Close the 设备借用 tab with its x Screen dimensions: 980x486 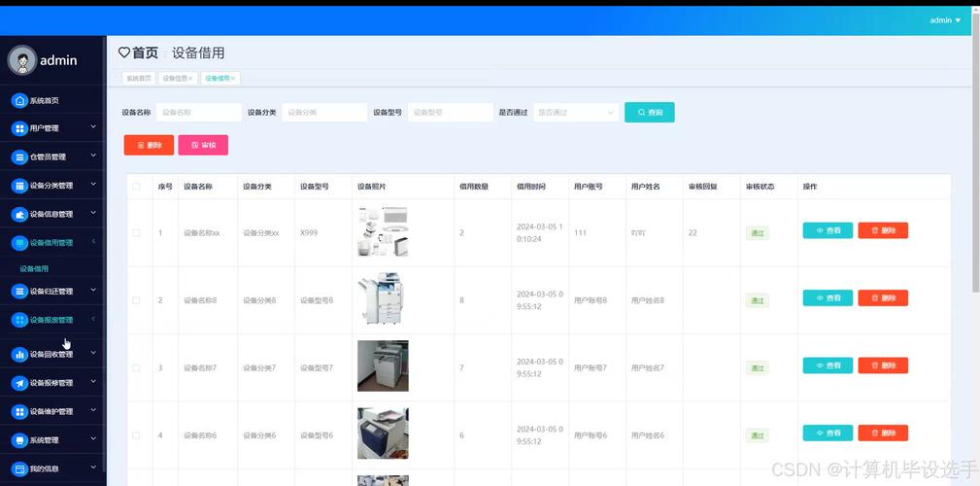[x=233, y=78]
